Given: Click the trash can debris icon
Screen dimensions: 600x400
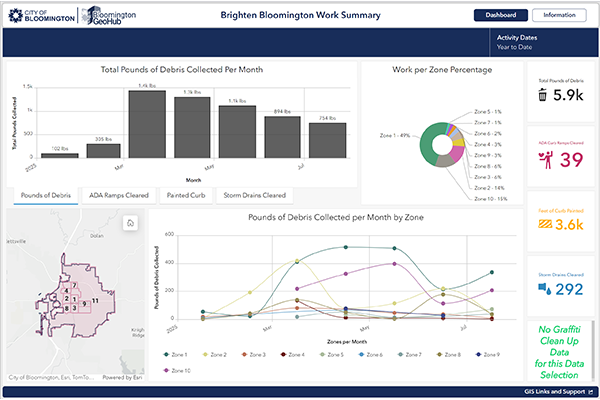Looking at the screenshot, I should tap(542, 95).
